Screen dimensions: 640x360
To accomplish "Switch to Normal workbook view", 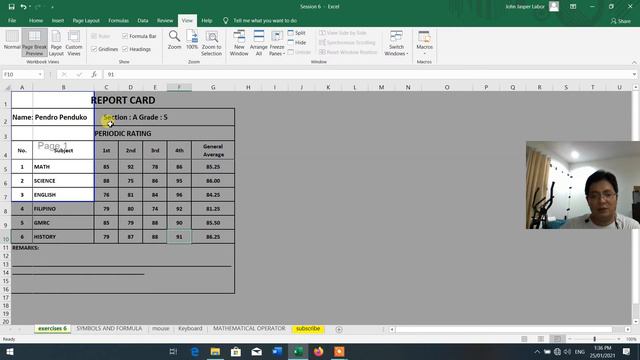I will (12, 40).
